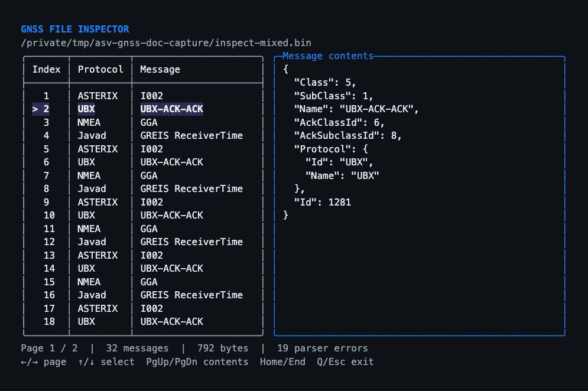Click the Q/Esc exit hint
Screen dimensions: 588x391
point(345,361)
